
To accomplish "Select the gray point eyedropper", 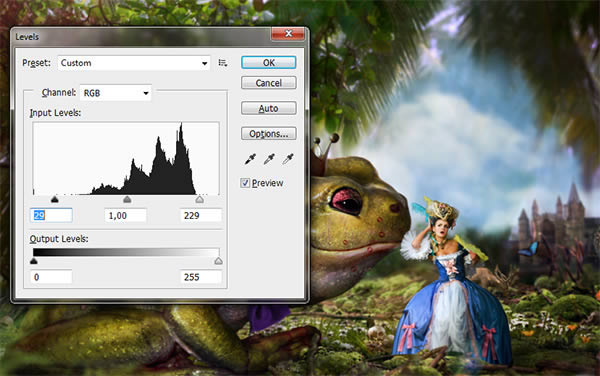I will pos(269,159).
